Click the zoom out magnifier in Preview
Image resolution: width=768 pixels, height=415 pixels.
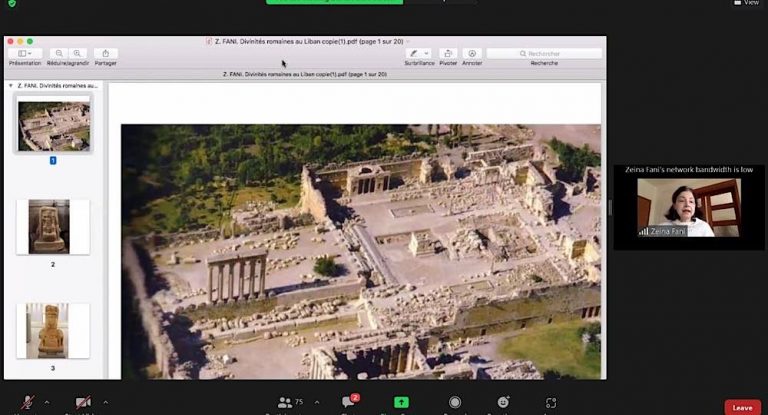point(60,53)
